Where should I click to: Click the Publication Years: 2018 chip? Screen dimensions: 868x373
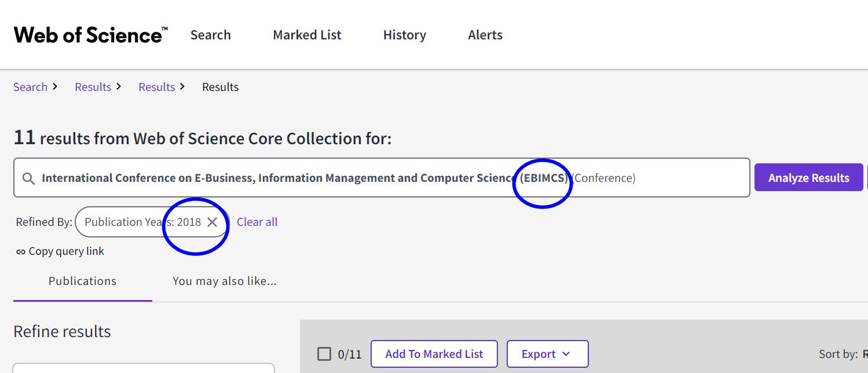[153, 222]
